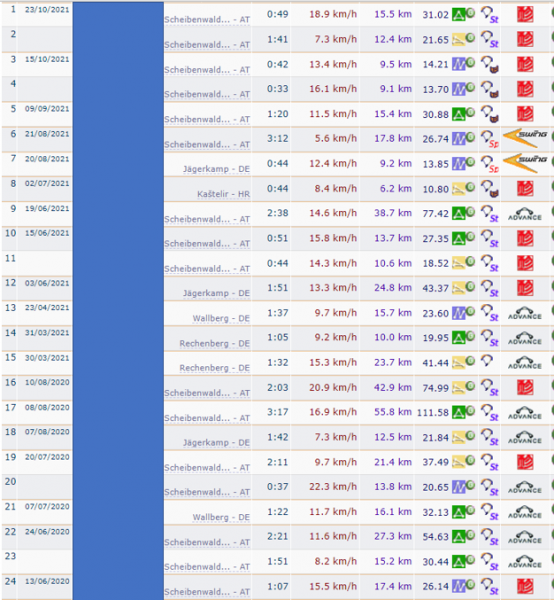554x600 pixels.
Task: Click the paraglider icon in row 15
Action: pos(487,360)
